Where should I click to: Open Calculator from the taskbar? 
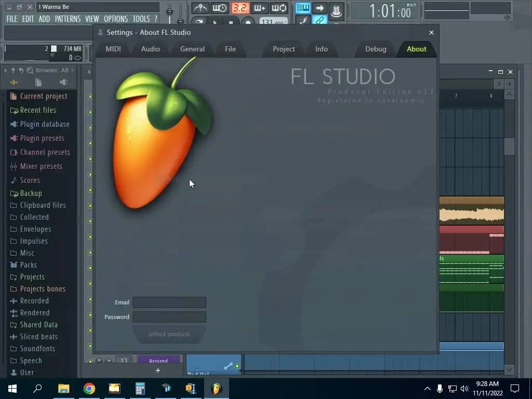140,389
